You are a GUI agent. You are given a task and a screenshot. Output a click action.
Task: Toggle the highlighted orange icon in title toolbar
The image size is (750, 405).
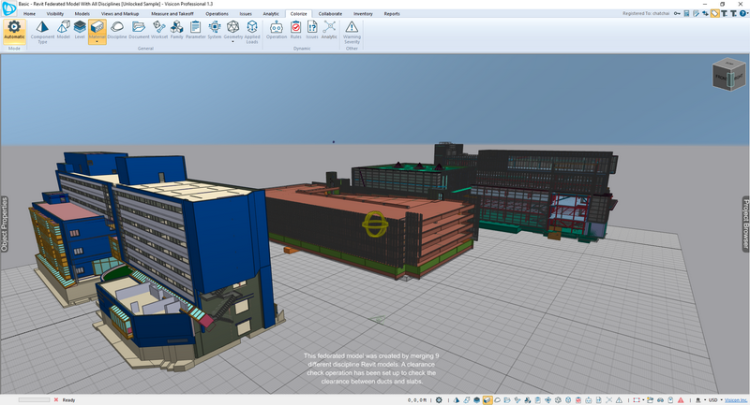tap(714, 14)
